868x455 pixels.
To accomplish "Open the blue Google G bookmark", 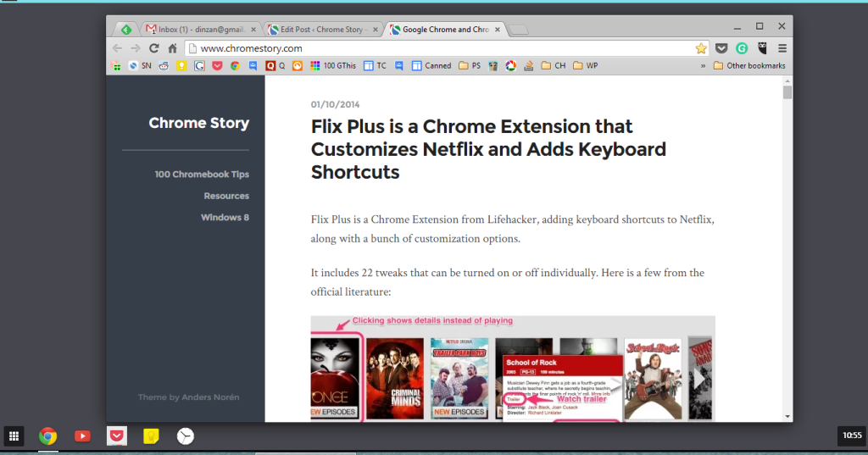I will coord(199,65).
